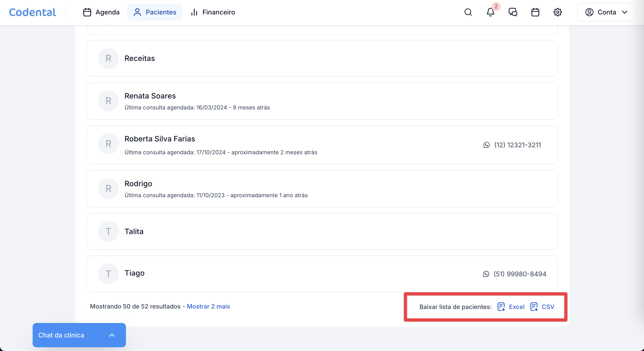Open Talita patient entry
Image resolution: width=644 pixels, height=351 pixels.
tap(134, 232)
